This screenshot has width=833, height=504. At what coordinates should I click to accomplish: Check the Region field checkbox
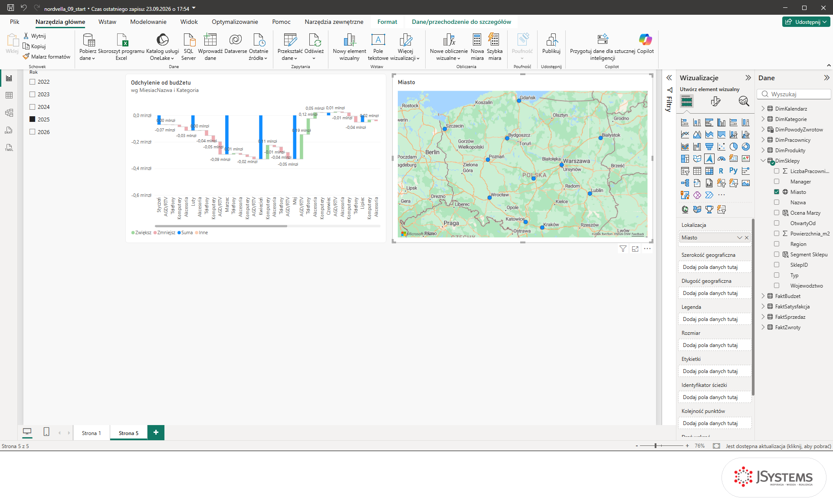click(777, 244)
